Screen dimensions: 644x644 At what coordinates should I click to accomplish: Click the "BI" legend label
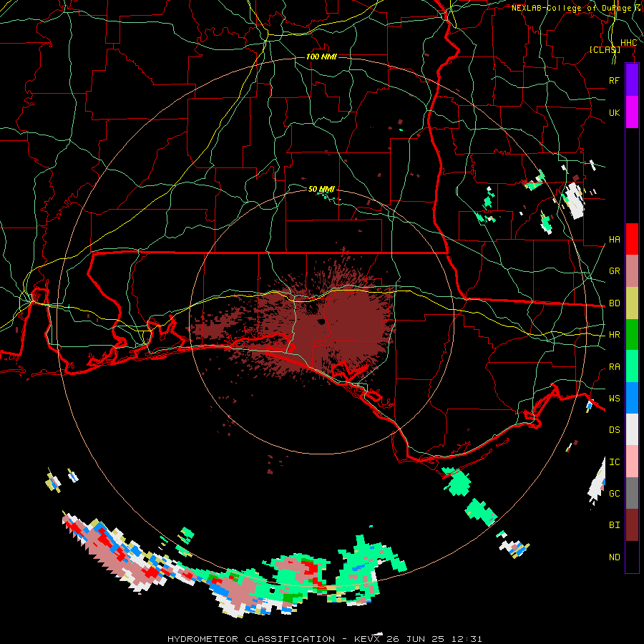point(614,525)
